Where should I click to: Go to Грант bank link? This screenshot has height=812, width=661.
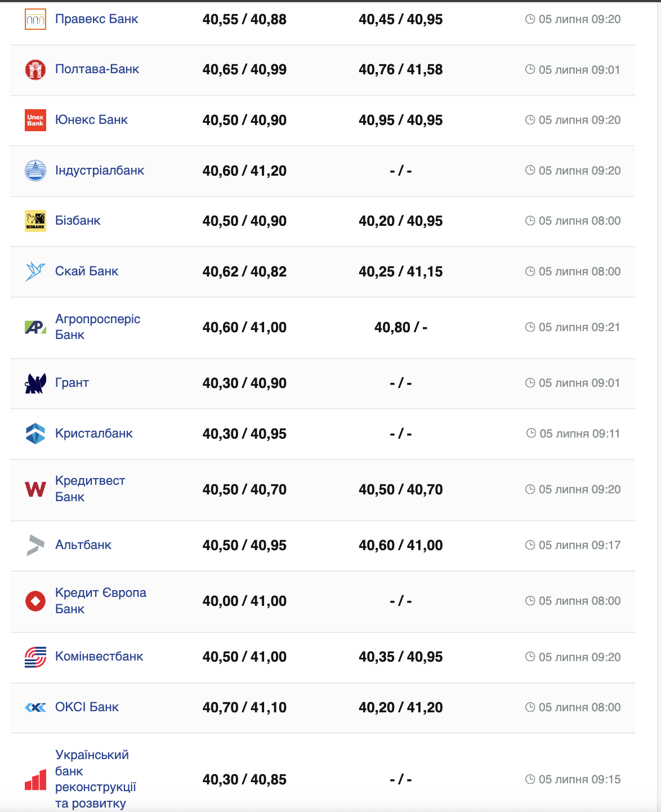[72, 383]
